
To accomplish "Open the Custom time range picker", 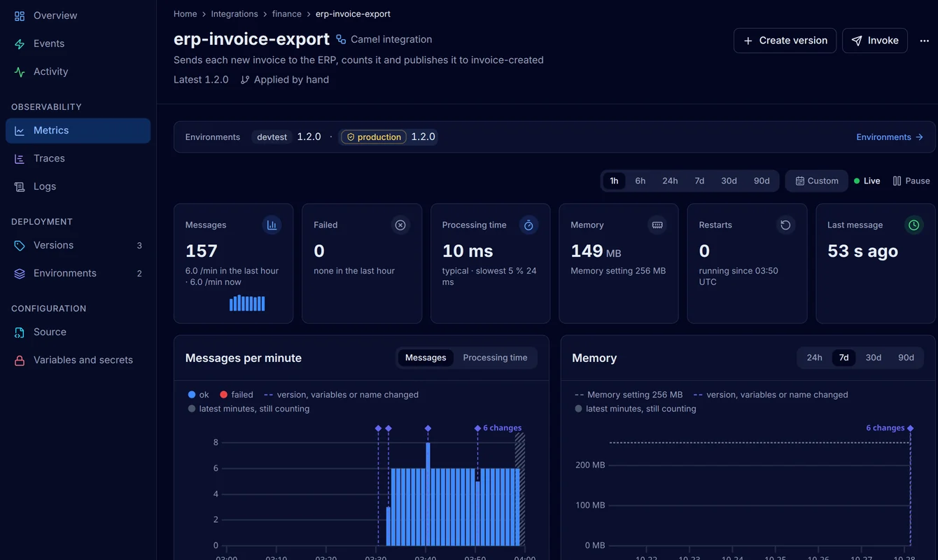I will tap(817, 181).
